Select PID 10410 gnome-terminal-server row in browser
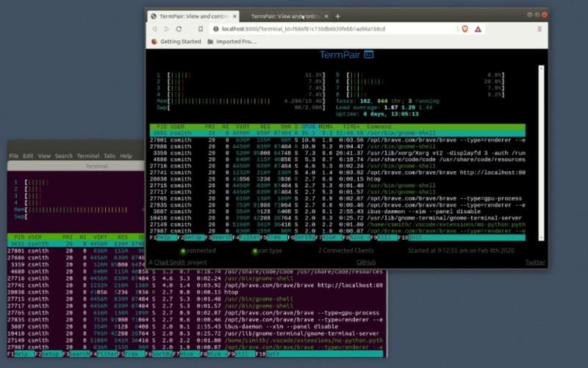The width and height of the screenshot is (588, 368). (x=337, y=218)
